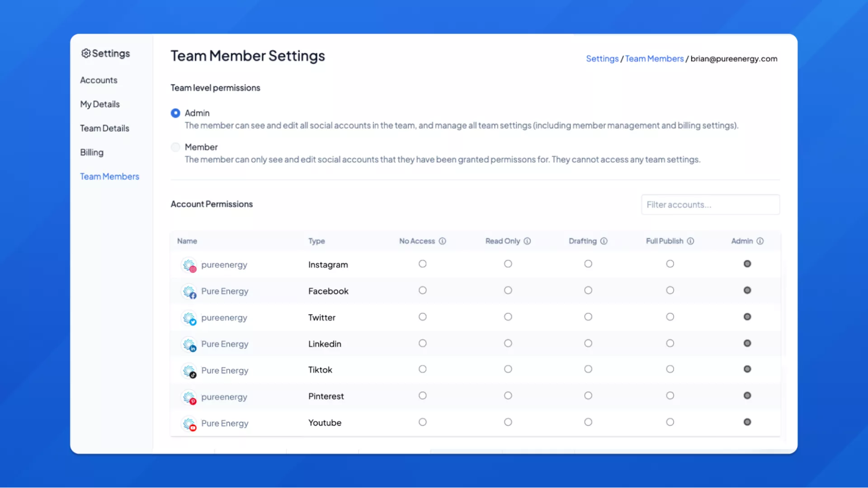The width and height of the screenshot is (868, 488).
Task: Click the Filter accounts search field
Action: 710,205
